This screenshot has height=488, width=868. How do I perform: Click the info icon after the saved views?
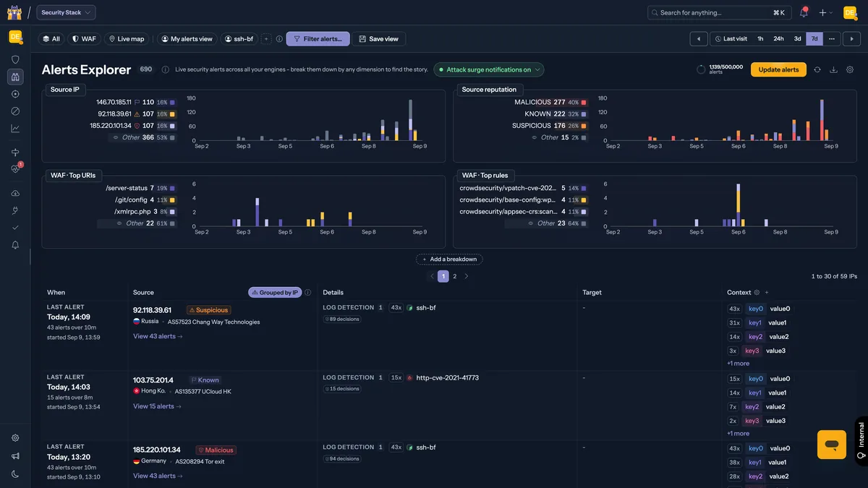279,39
